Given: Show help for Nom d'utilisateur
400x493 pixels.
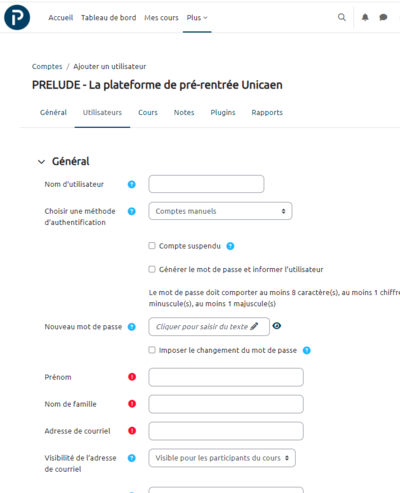Looking at the screenshot, I should 132,184.
